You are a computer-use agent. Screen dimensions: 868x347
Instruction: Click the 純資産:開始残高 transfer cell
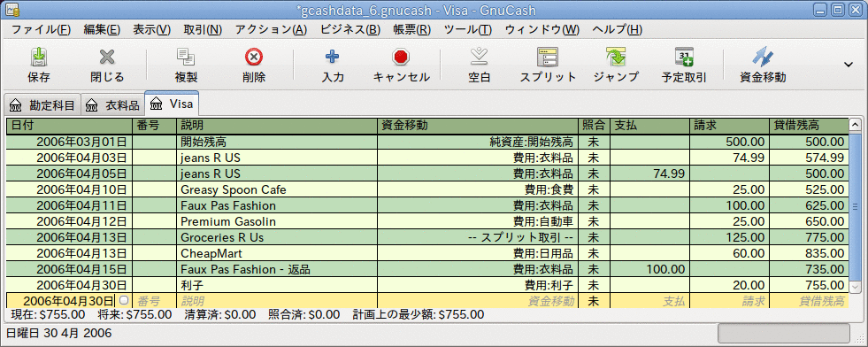477,143
